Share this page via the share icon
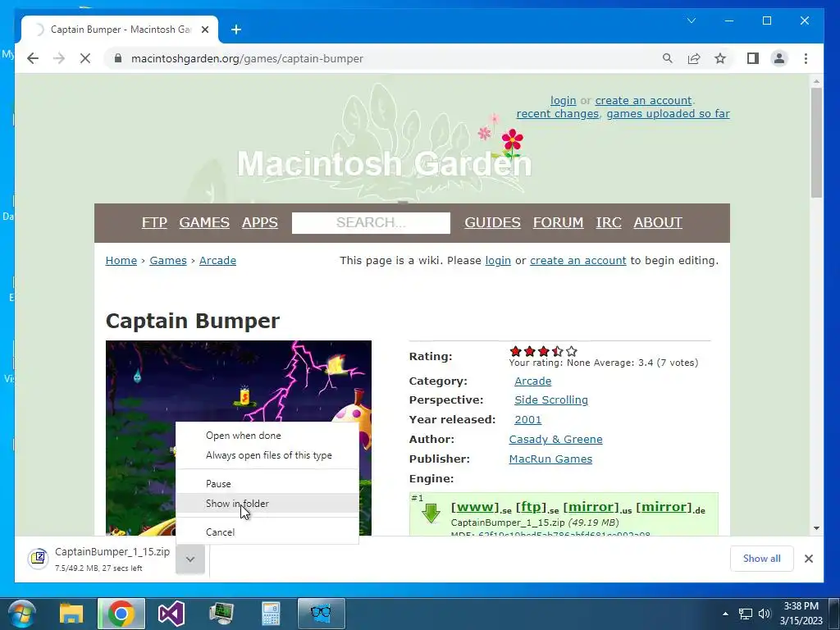The height and width of the screenshot is (630, 840). 694,58
